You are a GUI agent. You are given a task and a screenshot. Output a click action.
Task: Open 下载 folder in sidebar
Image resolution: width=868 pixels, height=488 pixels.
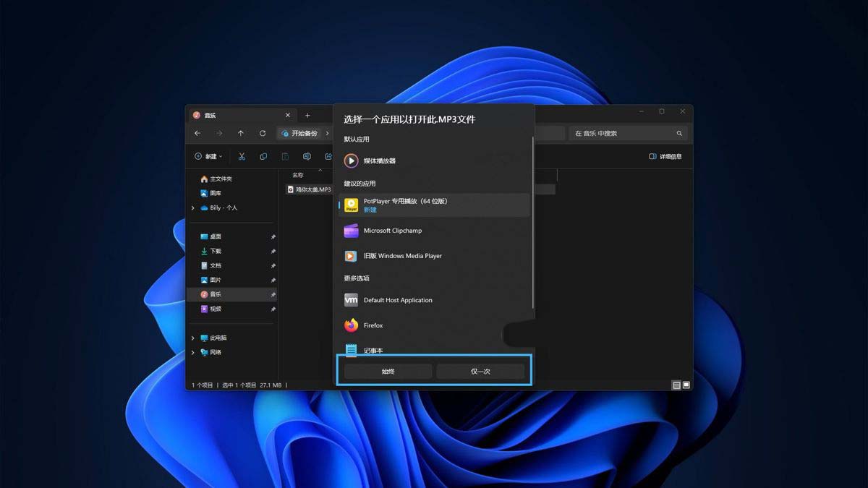[216, 251]
